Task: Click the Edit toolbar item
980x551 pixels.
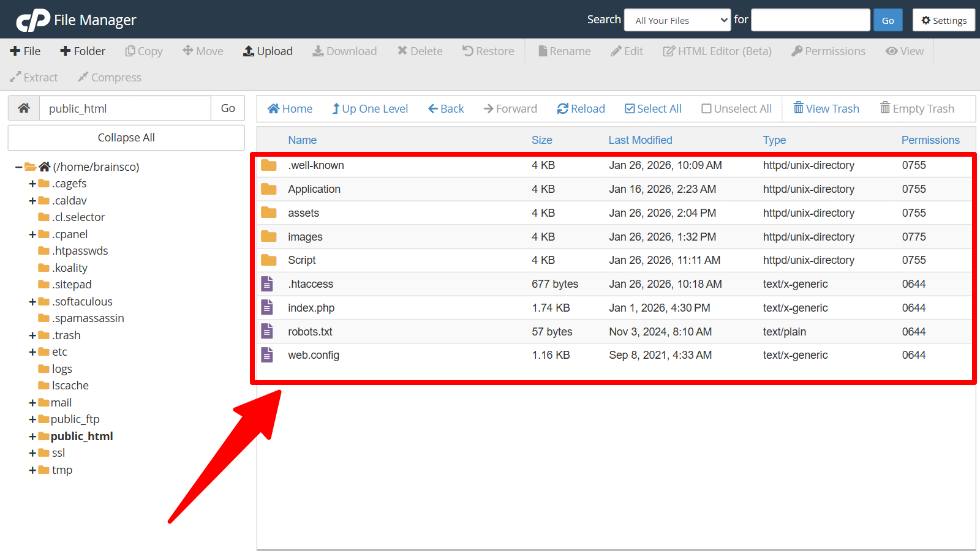Action: pyautogui.click(x=627, y=51)
